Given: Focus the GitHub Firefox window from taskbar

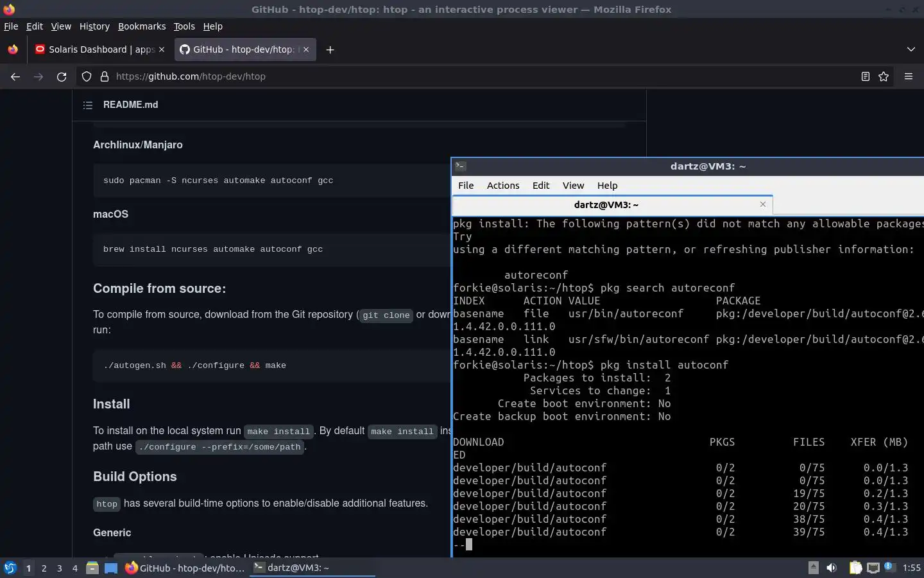Looking at the screenshot, I should click(x=185, y=568).
